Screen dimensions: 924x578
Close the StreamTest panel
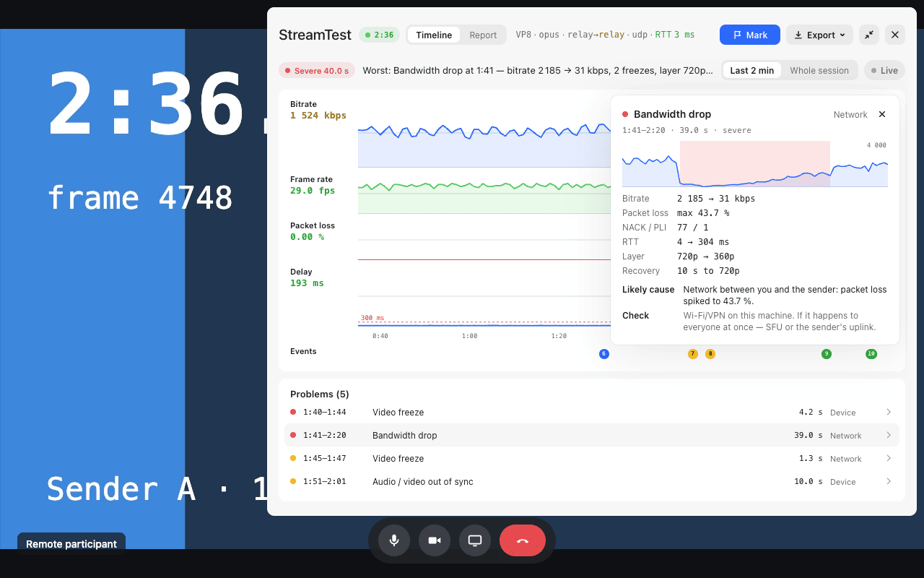[895, 35]
